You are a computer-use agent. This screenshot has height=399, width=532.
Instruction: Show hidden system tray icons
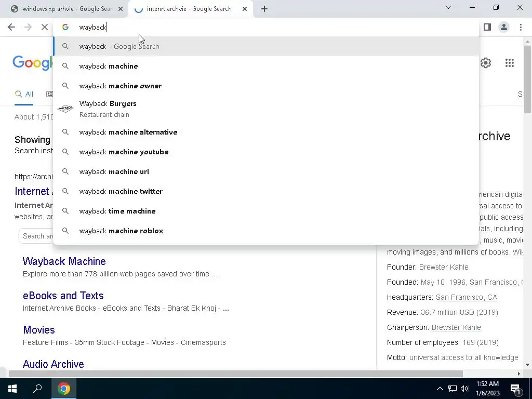[440, 389]
